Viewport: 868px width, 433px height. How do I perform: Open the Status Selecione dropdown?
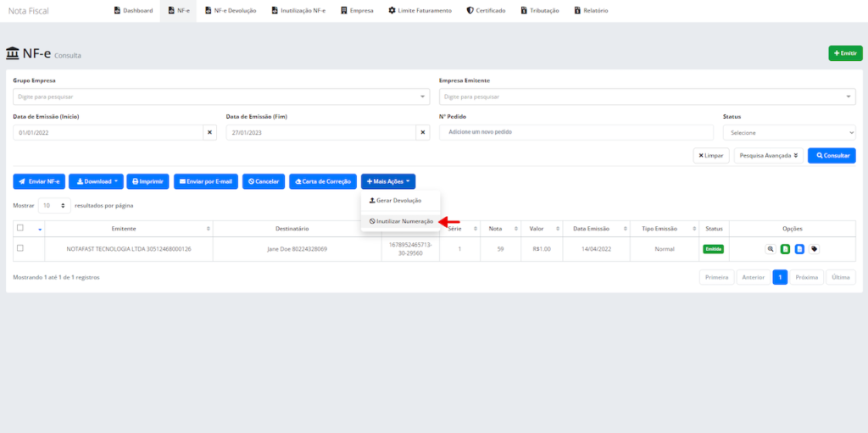789,132
